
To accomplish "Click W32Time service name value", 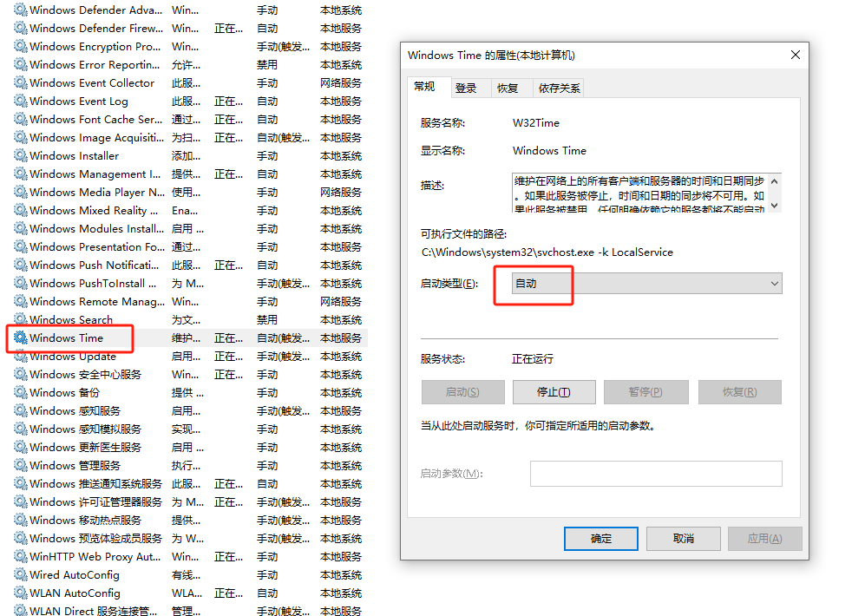I will (535, 123).
